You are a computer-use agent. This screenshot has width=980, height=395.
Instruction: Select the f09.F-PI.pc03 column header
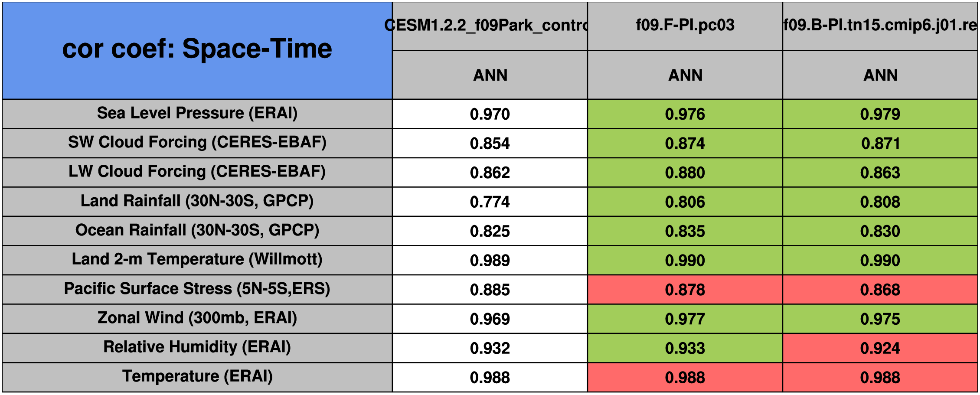(x=685, y=26)
